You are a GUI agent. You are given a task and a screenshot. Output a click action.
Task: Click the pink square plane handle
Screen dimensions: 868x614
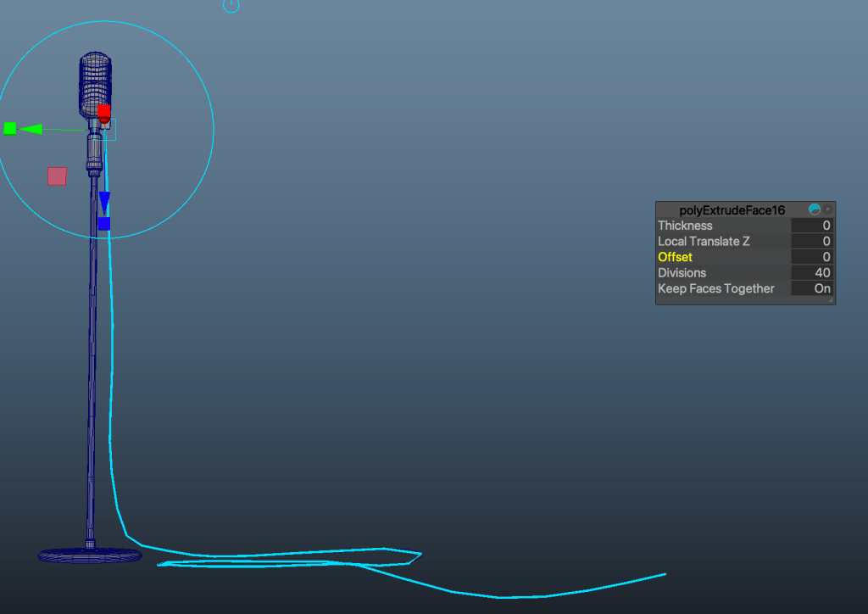(57, 176)
